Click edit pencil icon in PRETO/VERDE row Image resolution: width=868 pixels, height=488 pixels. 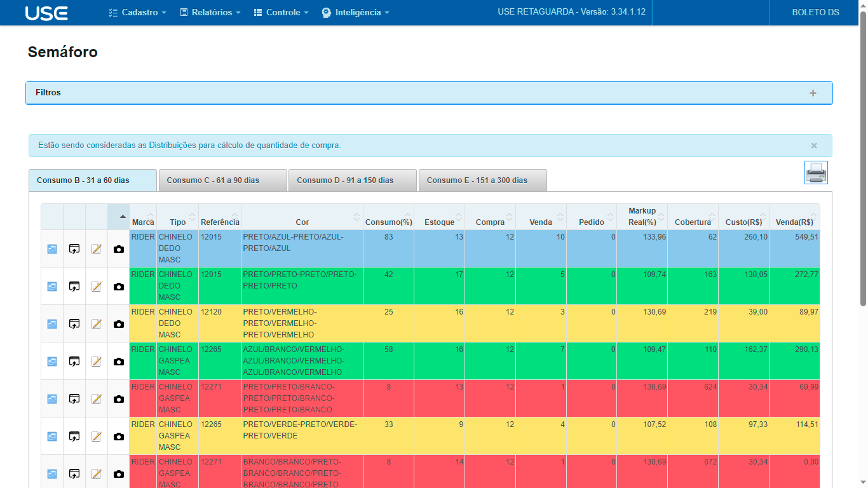pyautogui.click(x=97, y=437)
